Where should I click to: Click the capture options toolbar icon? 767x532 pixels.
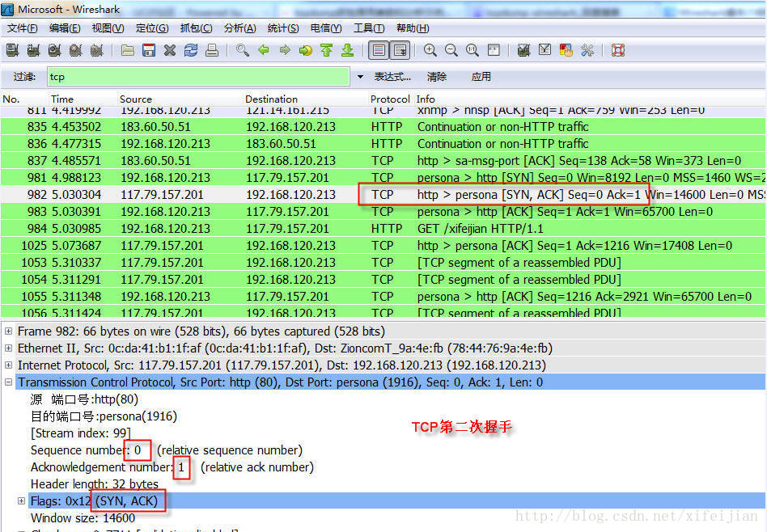33,50
